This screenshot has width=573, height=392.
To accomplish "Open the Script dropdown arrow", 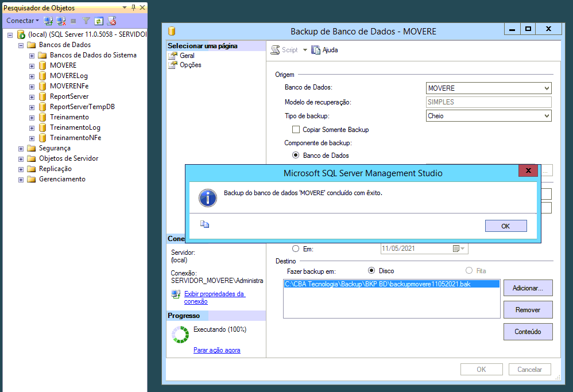I will (305, 50).
